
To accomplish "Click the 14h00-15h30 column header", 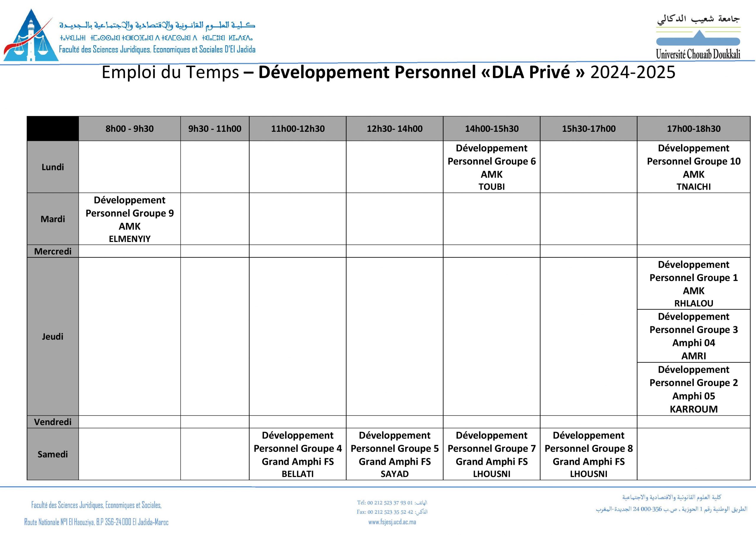I will [x=492, y=129].
